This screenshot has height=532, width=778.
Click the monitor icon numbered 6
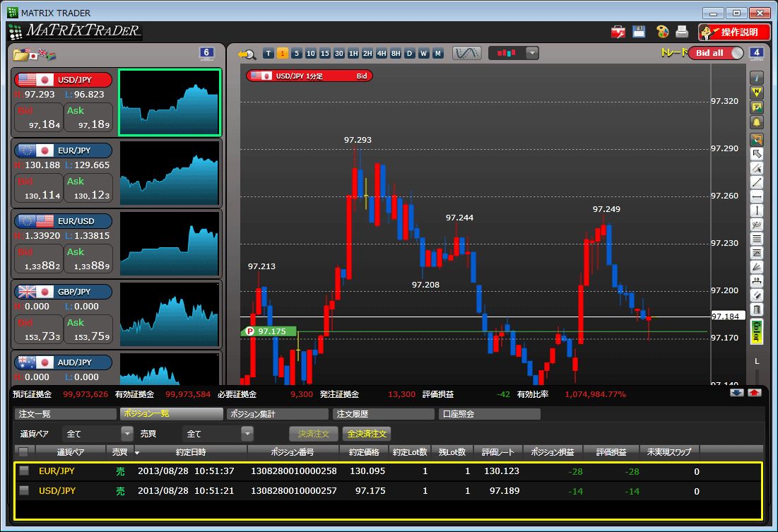point(206,53)
